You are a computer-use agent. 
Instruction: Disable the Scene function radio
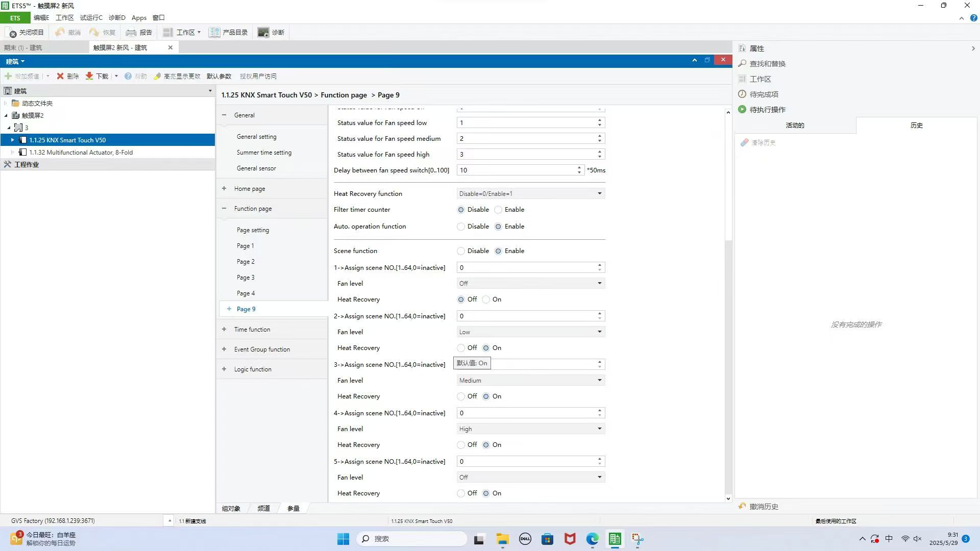[461, 252]
